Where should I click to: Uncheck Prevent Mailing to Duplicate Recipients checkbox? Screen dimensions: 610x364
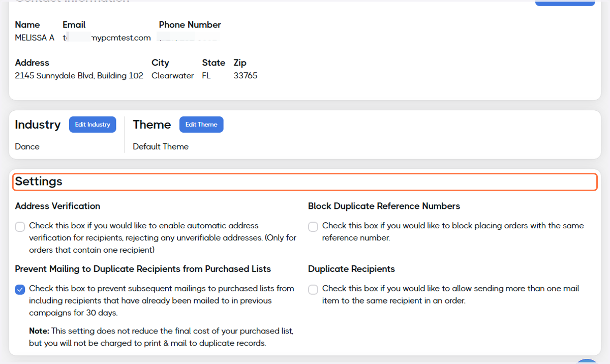tap(20, 289)
